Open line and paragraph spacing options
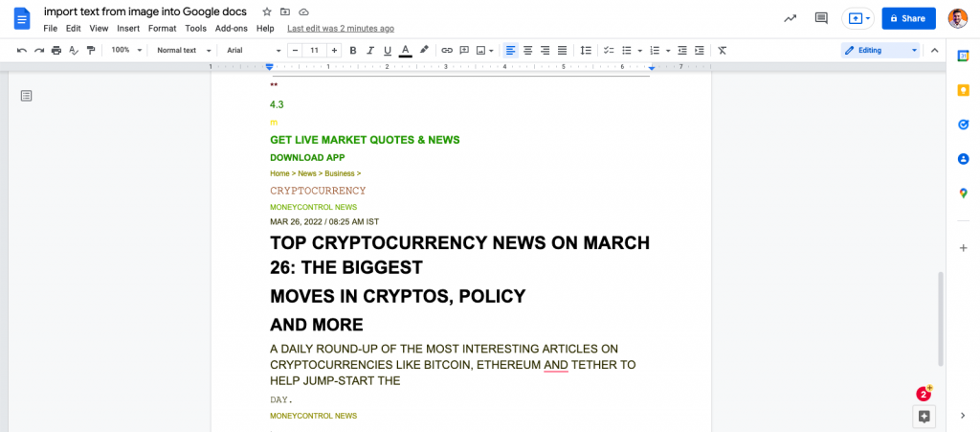Viewport: 980px width, 432px height. [x=586, y=50]
